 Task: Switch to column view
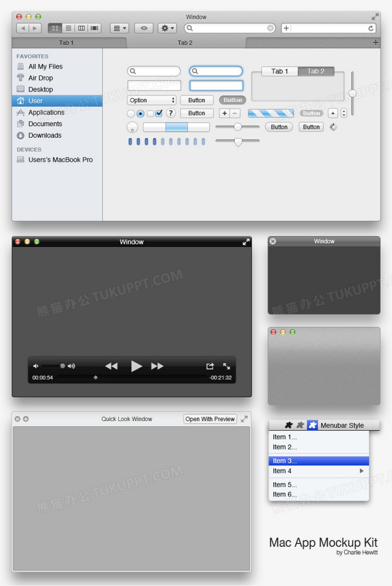[81, 29]
